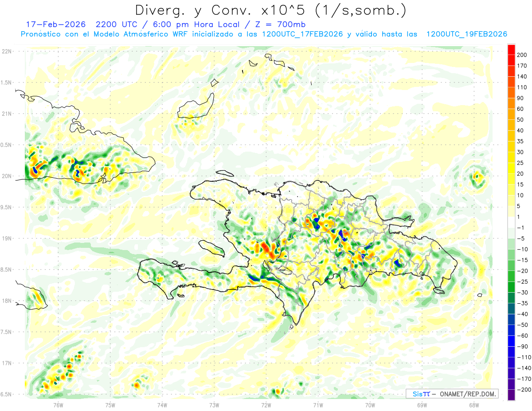
Task: Select the 'Z = 700mb' level label
Action: (x=280, y=24)
